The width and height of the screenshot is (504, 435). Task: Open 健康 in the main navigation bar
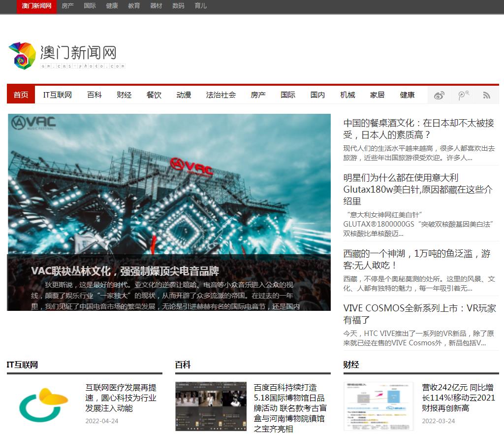point(407,95)
